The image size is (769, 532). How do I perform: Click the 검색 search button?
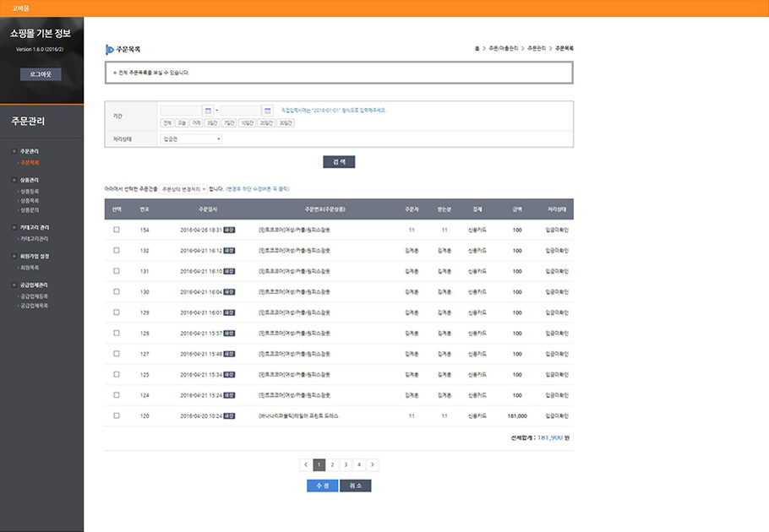point(339,161)
